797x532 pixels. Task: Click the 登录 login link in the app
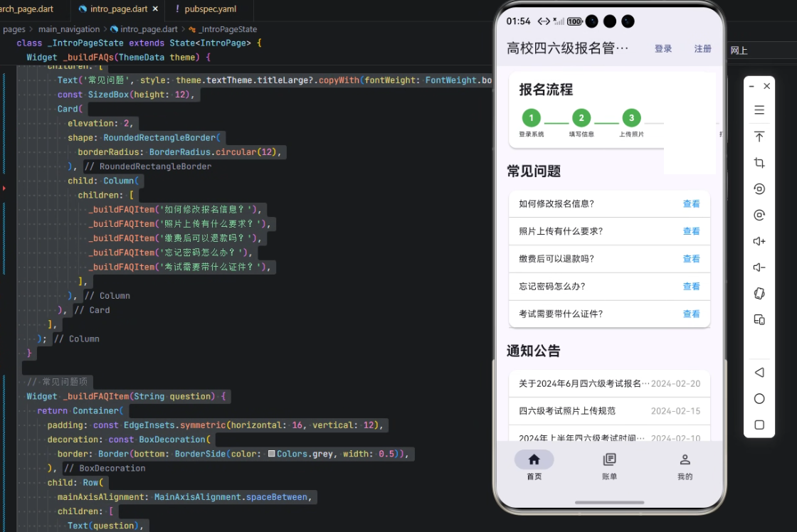[663, 49]
